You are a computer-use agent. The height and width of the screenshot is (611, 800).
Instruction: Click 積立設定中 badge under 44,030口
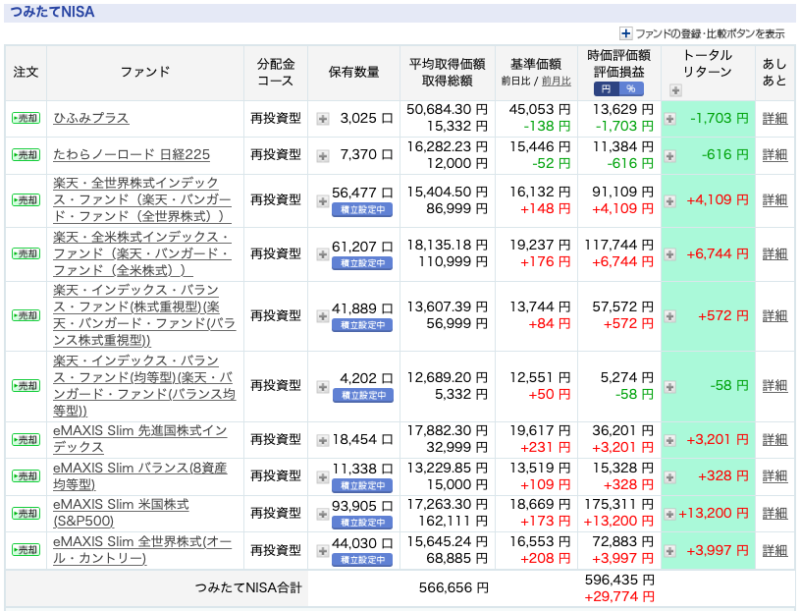pos(362,559)
